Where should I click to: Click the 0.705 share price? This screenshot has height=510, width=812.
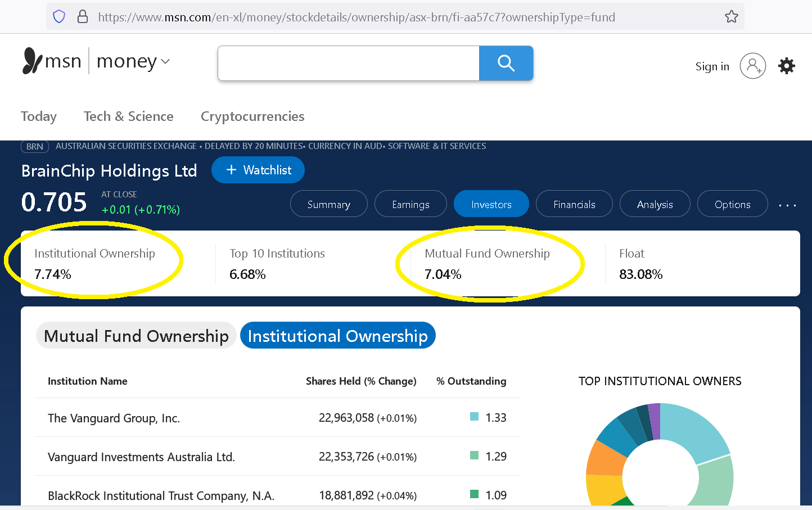point(54,202)
